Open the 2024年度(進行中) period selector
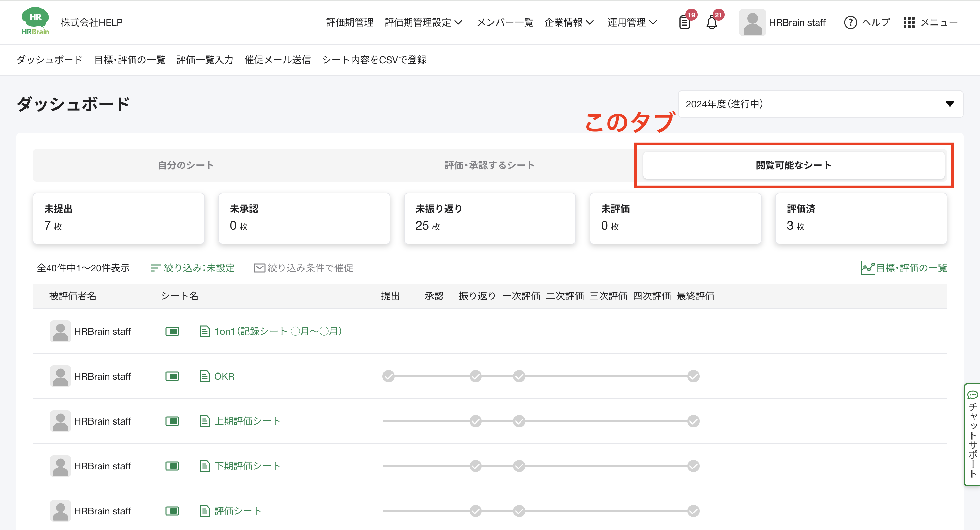The width and height of the screenshot is (980, 530). (820, 104)
